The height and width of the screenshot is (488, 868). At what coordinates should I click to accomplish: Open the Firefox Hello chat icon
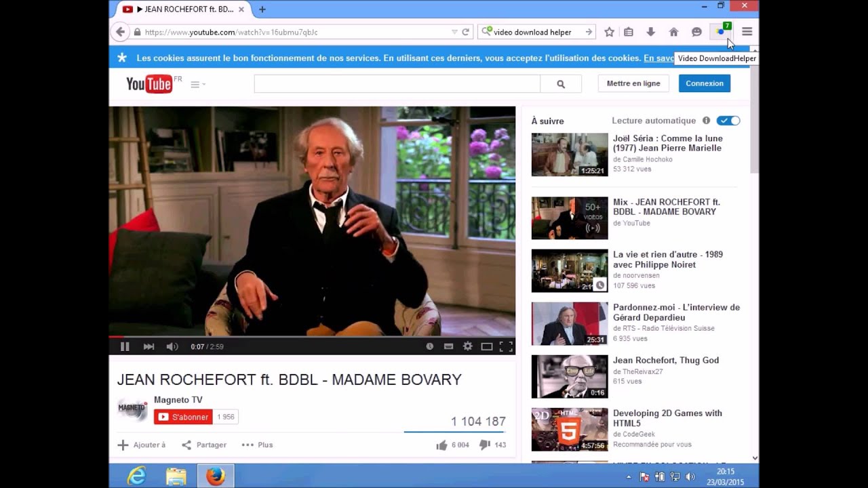point(696,32)
